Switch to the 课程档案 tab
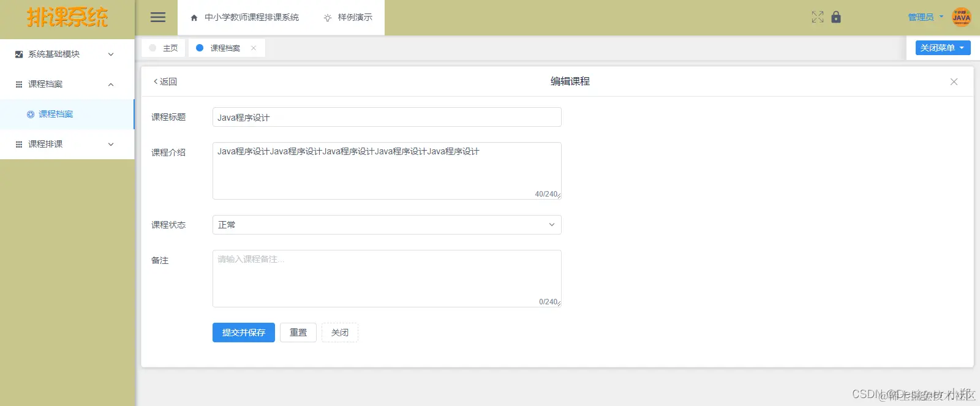 coord(225,48)
